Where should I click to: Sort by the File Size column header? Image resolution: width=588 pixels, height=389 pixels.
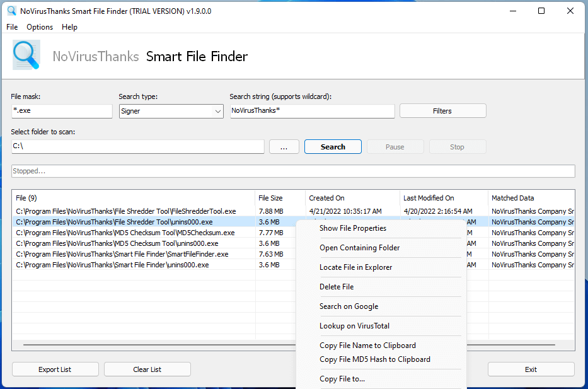pos(280,198)
